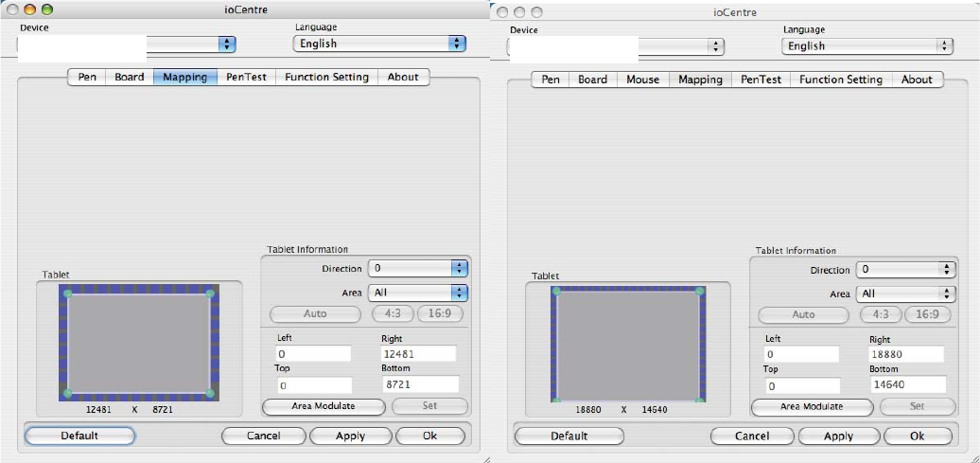
Task: Go to Function Setting tab in left window
Action: pyautogui.click(x=327, y=77)
